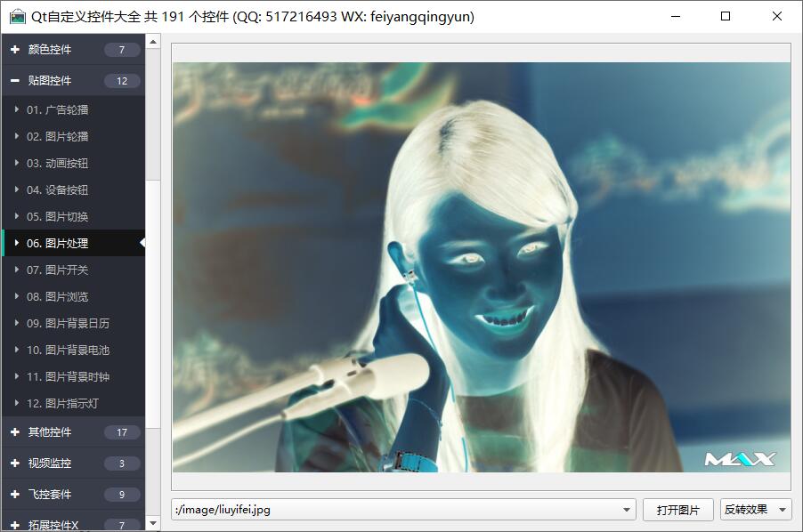
Task: Open 08. 图片浏览 item
Action: tap(57, 297)
